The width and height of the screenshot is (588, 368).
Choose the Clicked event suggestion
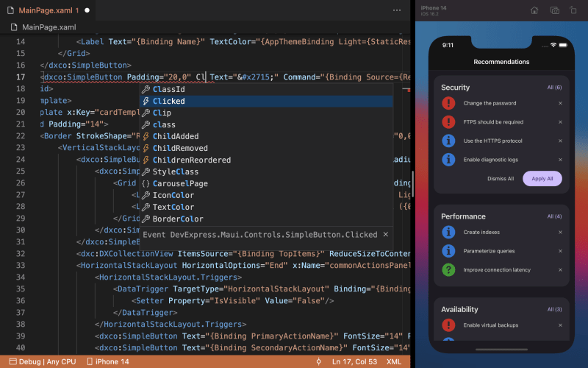(266, 101)
